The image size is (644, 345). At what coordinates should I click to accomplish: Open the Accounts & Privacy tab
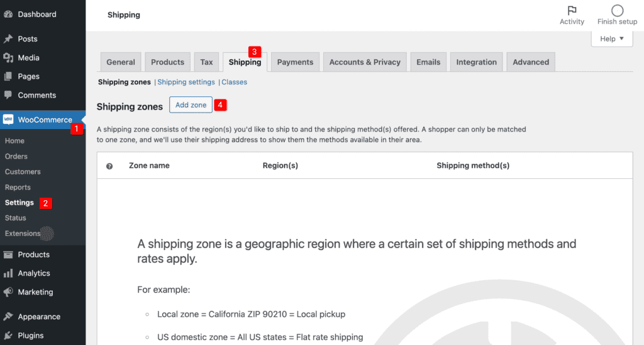point(365,62)
